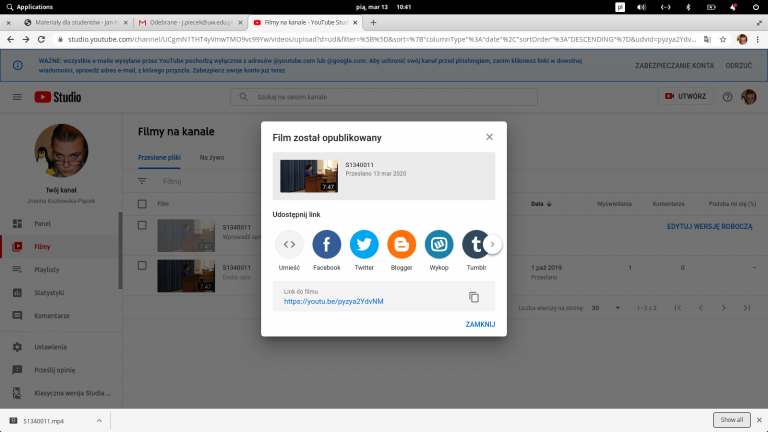Open the hamburger menu in YouTube Studio
Viewport: 768px width, 432px height.
(17, 97)
